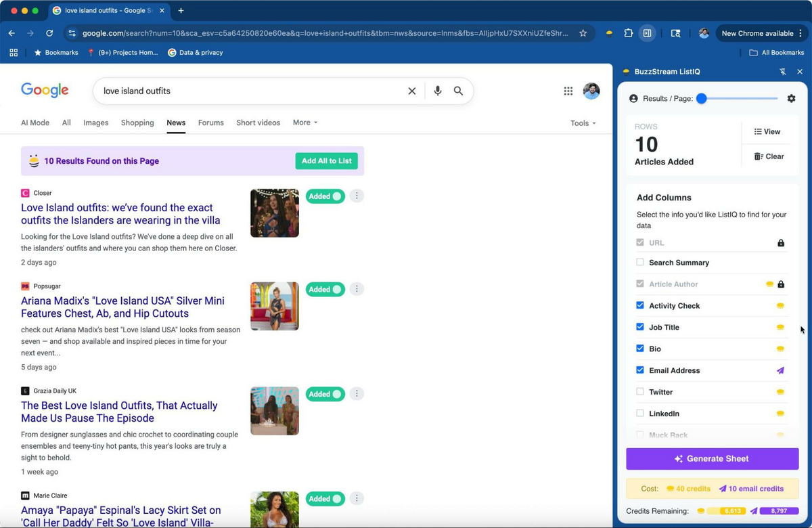Click the Google voice search microphone

coord(438,91)
